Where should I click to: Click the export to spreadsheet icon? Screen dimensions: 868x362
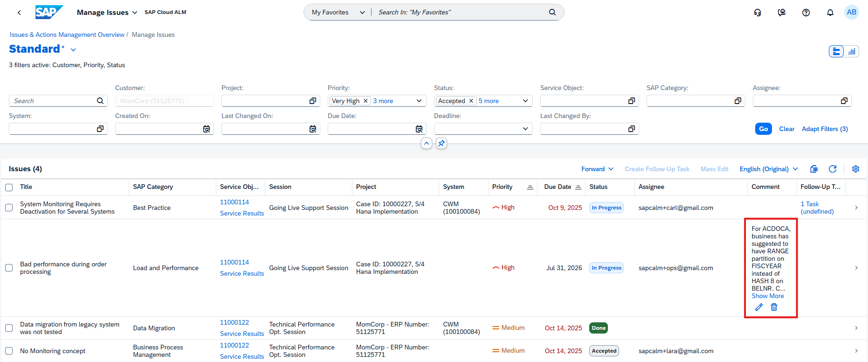click(814, 169)
